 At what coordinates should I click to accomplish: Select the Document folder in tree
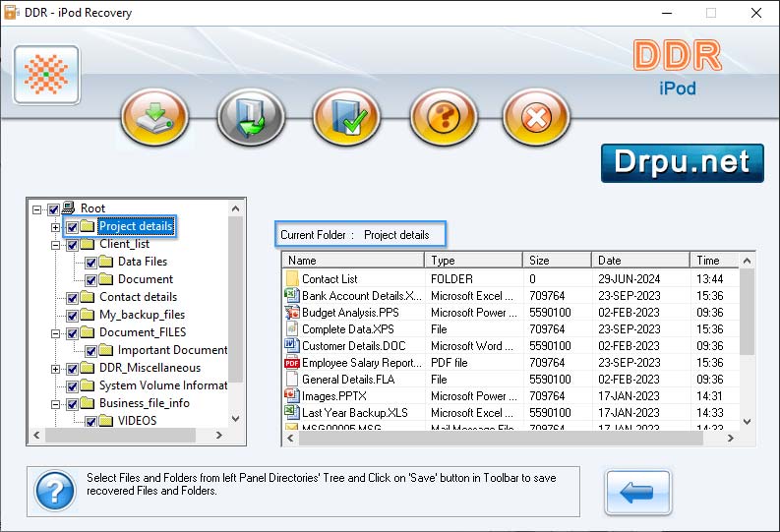tap(146, 279)
